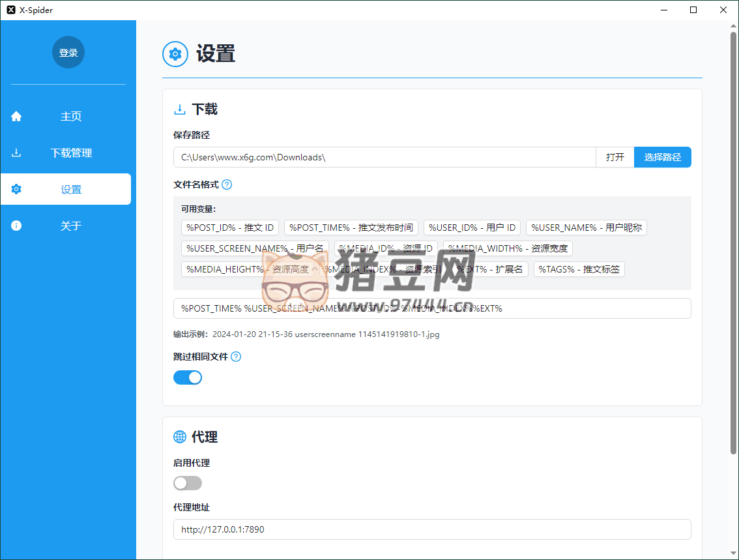The height and width of the screenshot is (560, 739).
Task: Click help icon beside 跳过相同文件
Action: [x=236, y=357]
